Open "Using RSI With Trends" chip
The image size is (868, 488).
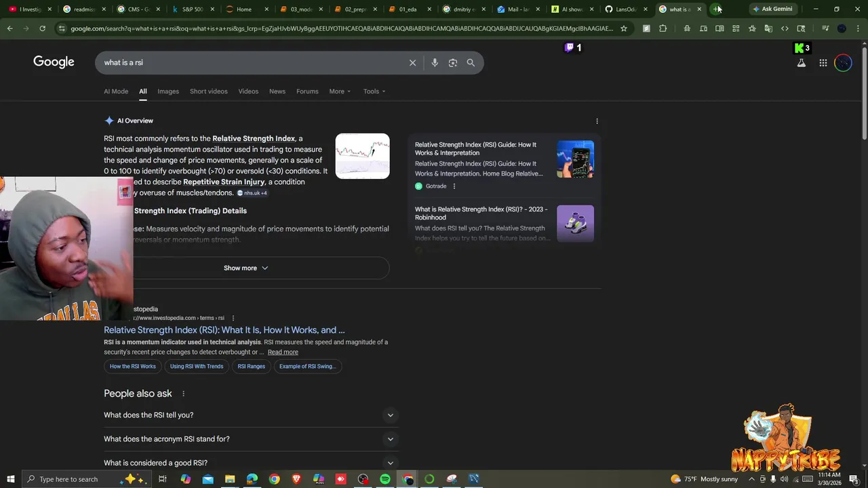(x=197, y=367)
